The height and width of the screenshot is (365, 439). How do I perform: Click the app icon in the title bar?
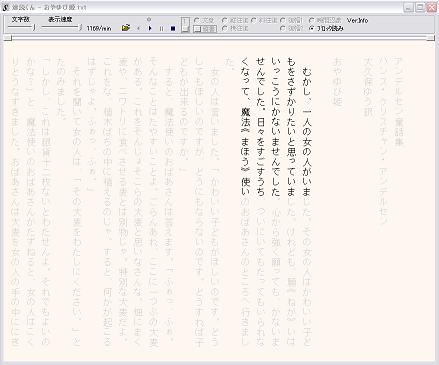pyautogui.click(x=5, y=7)
